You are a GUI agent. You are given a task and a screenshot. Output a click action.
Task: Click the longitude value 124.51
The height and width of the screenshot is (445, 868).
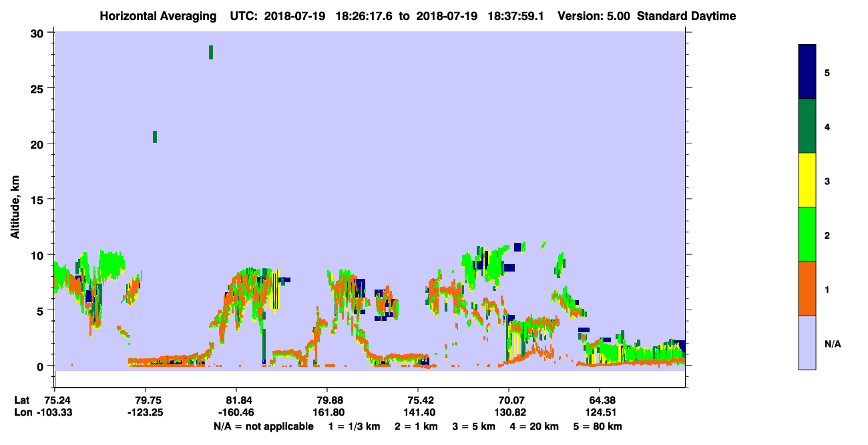click(600, 412)
